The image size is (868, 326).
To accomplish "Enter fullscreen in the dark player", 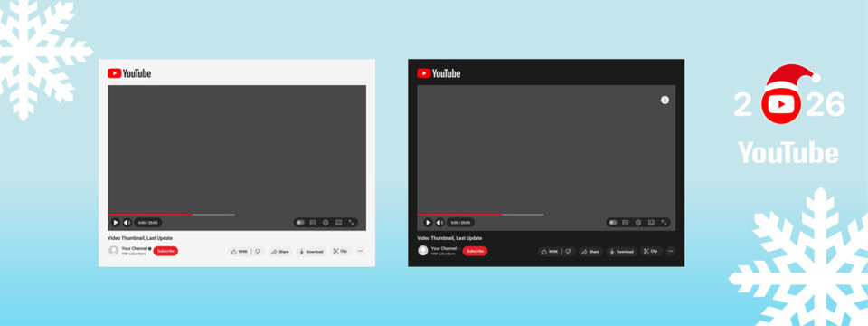I will (x=665, y=223).
